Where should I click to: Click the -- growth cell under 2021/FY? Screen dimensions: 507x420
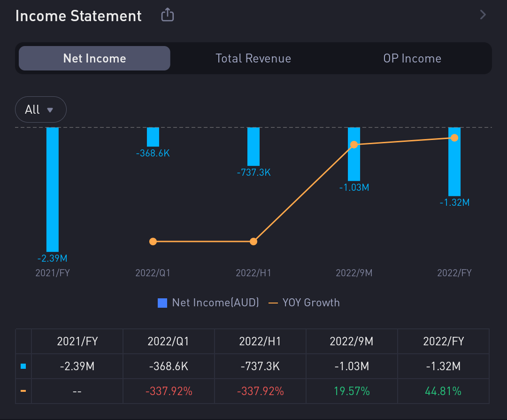(77, 391)
